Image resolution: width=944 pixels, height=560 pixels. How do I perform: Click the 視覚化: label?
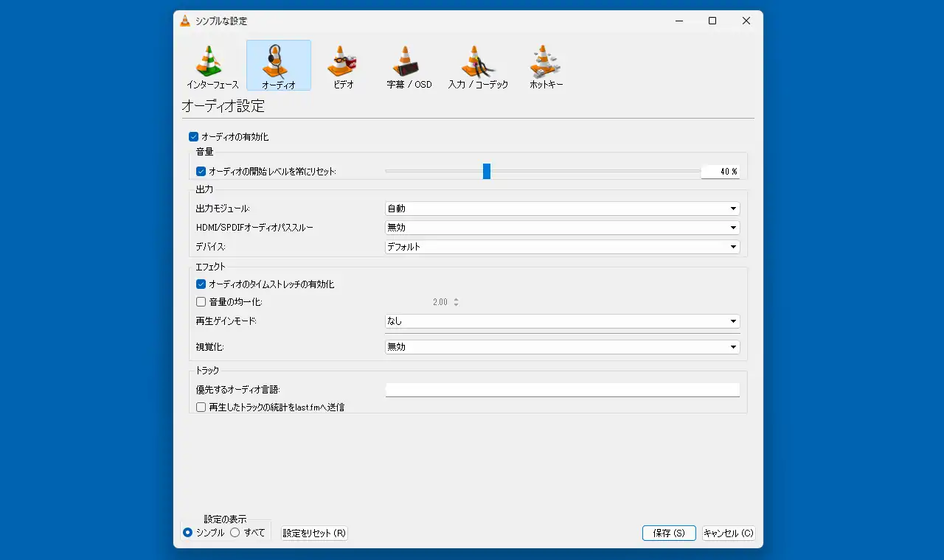(209, 346)
